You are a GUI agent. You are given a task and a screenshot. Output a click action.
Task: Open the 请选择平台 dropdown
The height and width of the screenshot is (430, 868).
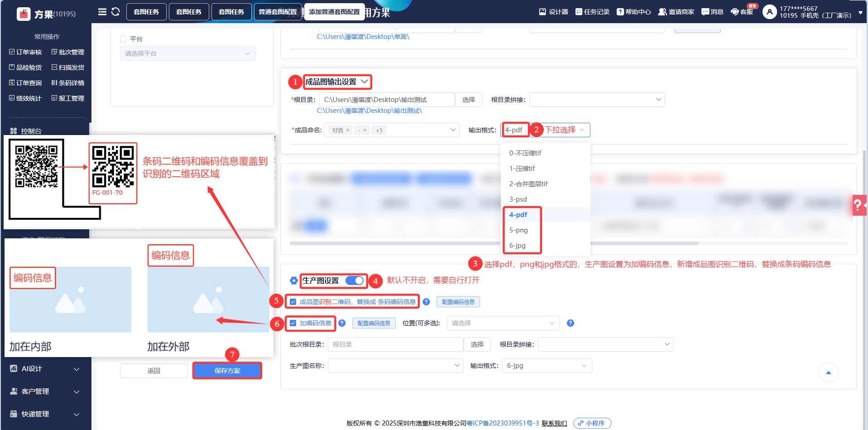[x=187, y=53]
